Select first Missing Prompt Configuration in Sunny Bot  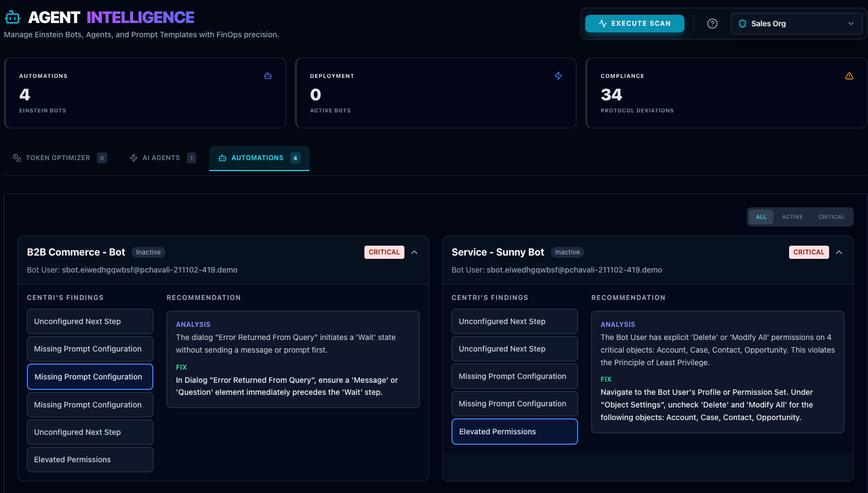coord(515,376)
